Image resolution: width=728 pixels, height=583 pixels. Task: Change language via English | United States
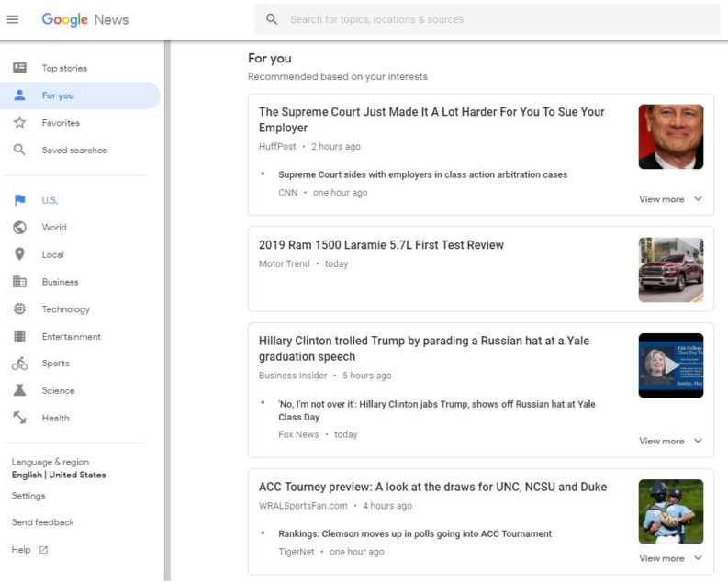(x=59, y=475)
